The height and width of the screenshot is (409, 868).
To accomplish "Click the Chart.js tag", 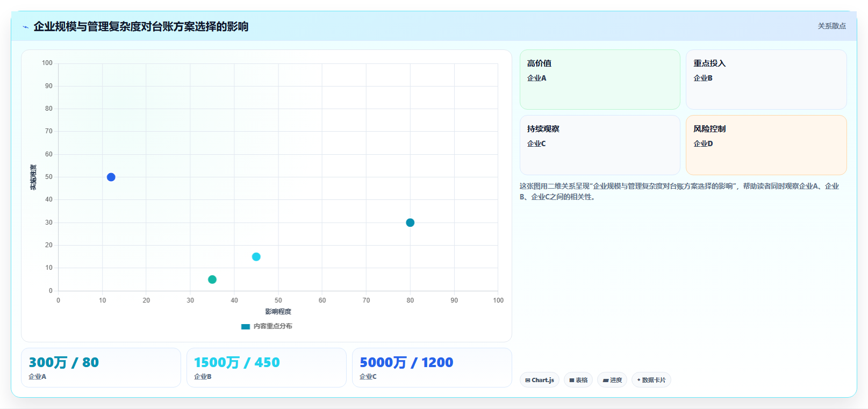I will (540, 380).
